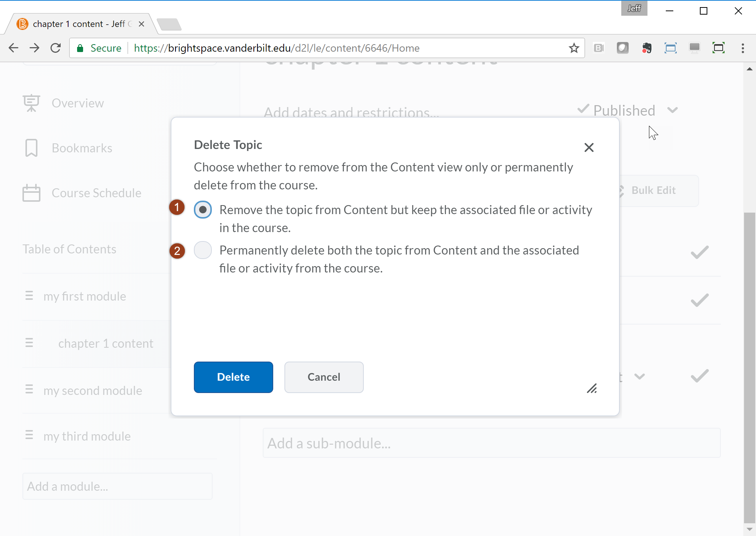Viewport: 756px width, 536px height.
Task: Reload the page with the refresh icon
Action: 56,48
